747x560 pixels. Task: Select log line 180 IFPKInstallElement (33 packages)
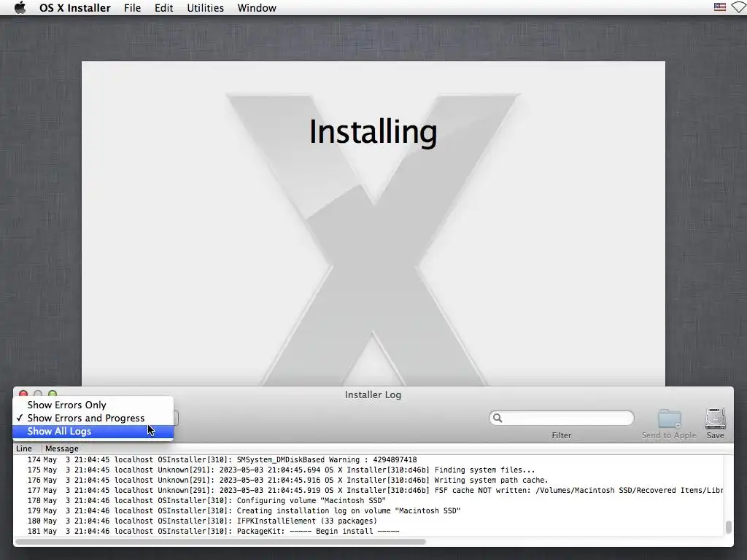coord(369,521)
